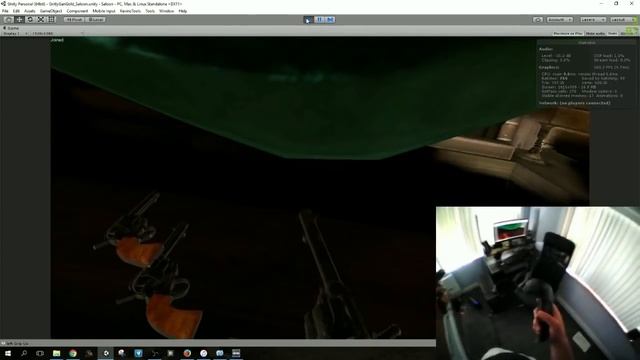
Task: Open the Display 1 dropdown
Action: (16, 33)
